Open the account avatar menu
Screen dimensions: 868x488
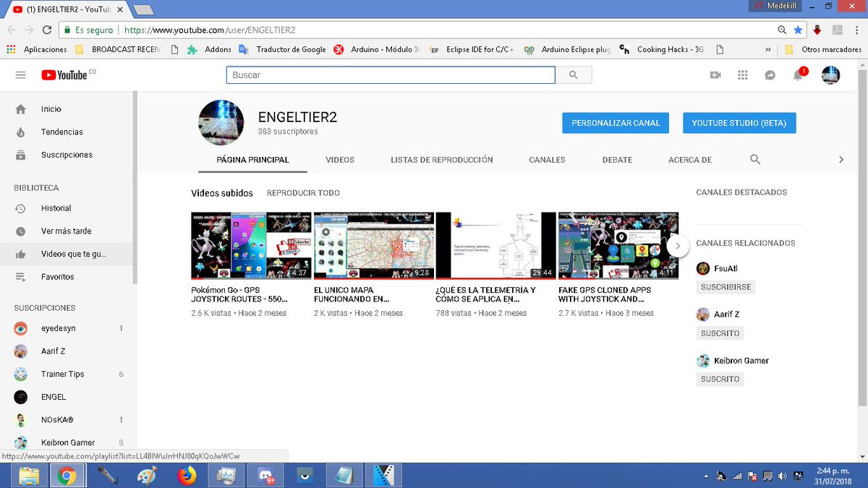click(831, 75)
